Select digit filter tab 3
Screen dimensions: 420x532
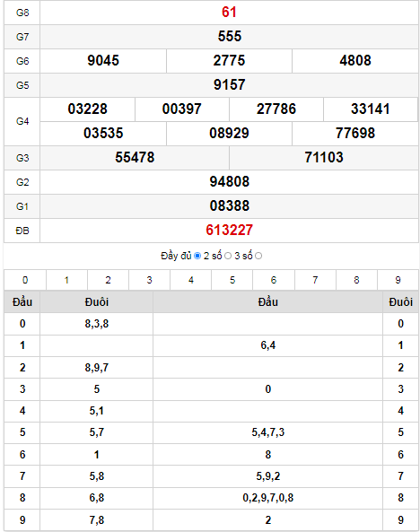(x=149, y=280)
